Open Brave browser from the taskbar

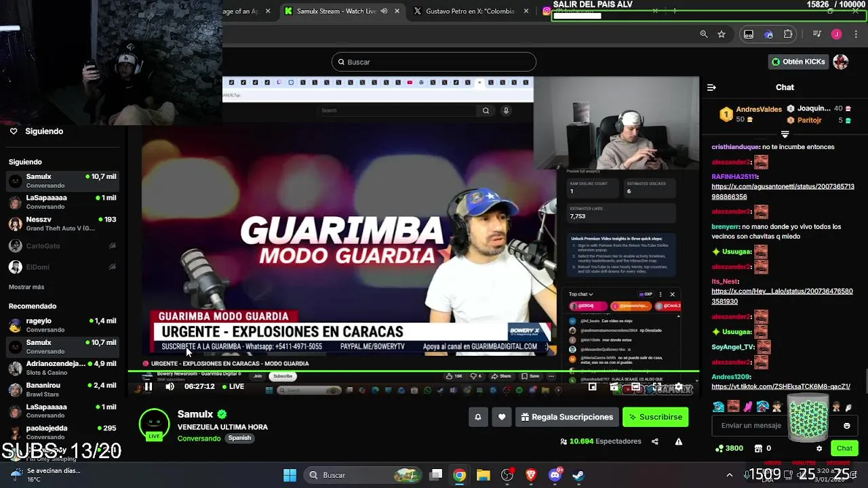pos(531,475)
